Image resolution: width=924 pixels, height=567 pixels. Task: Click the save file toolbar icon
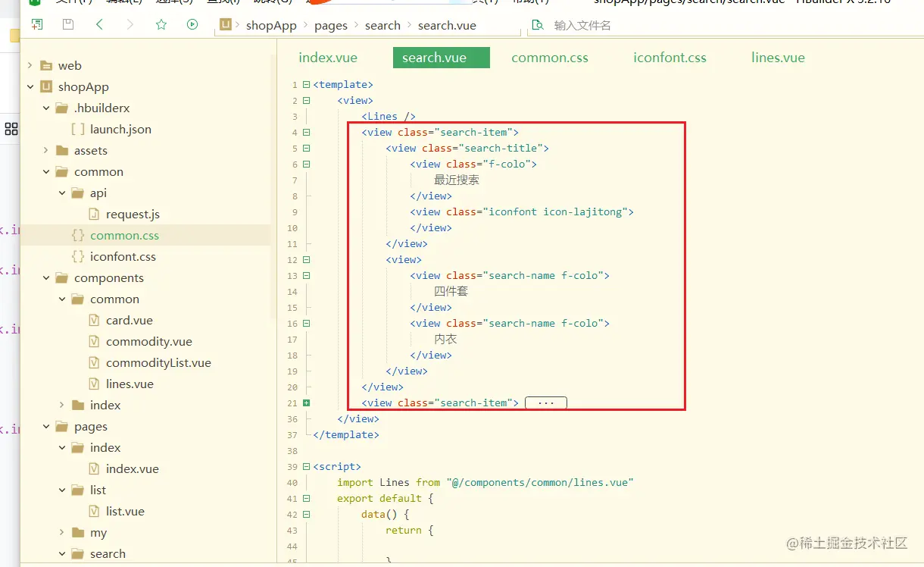coord(68,24)
